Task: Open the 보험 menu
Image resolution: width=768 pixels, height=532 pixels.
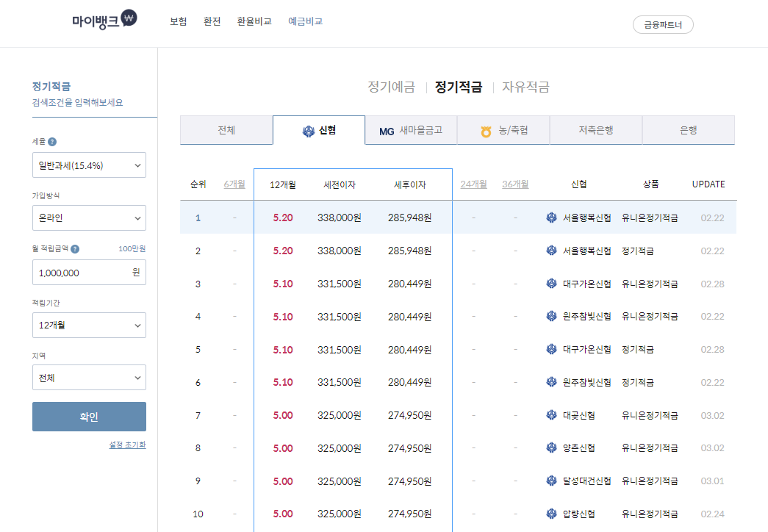Action: [x=179, y=21]
